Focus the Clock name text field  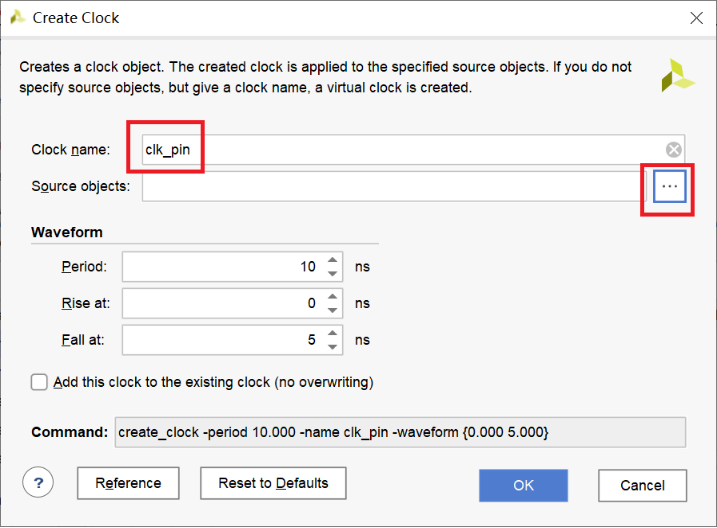(x=400, y=150)
